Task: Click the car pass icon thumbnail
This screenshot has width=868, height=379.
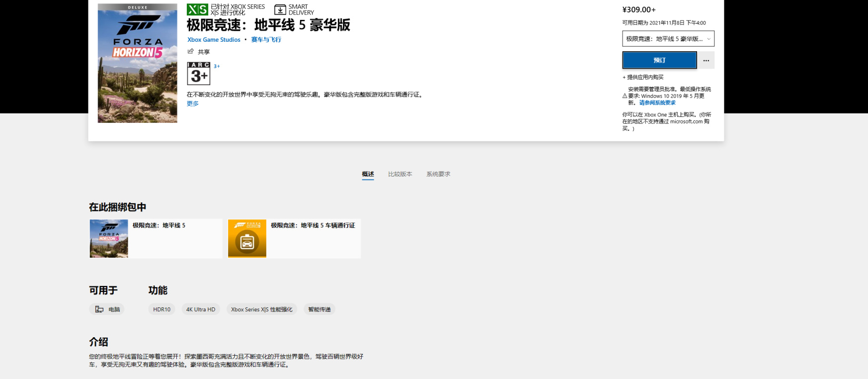Action: click(247, 238)
